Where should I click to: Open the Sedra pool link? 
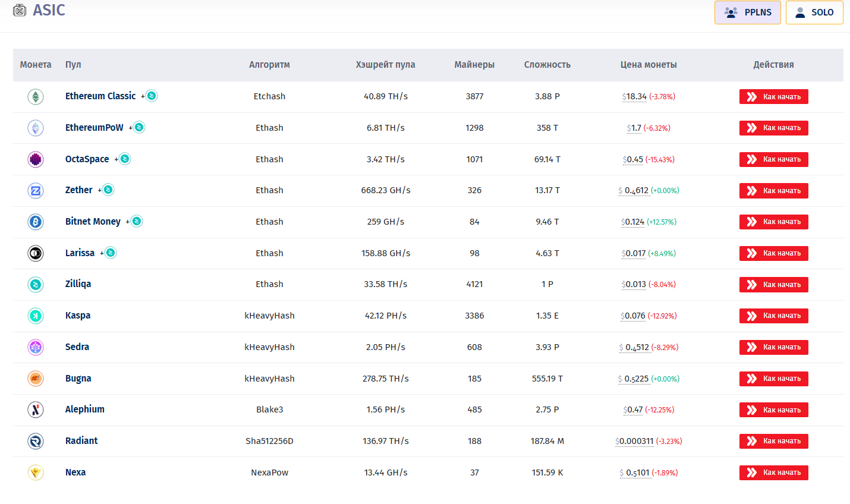77,346
